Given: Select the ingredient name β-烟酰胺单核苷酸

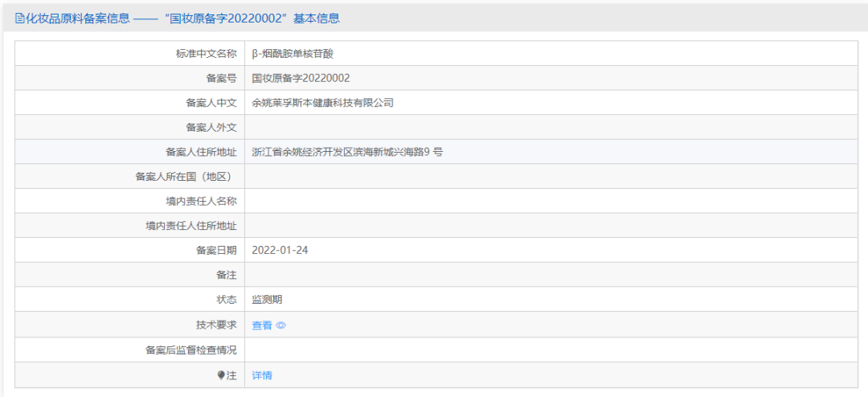Looking at the screenshot, I should (293, 54).
